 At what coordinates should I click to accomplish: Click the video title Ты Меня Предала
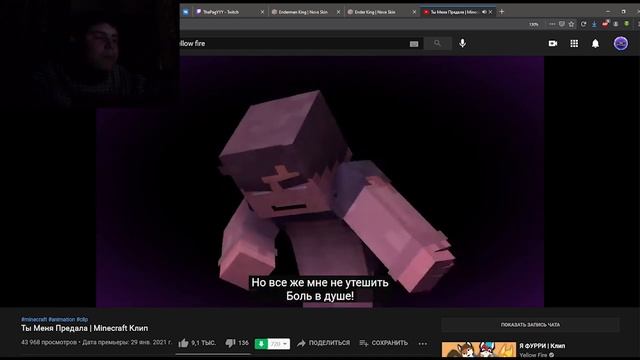pos(84,328)
